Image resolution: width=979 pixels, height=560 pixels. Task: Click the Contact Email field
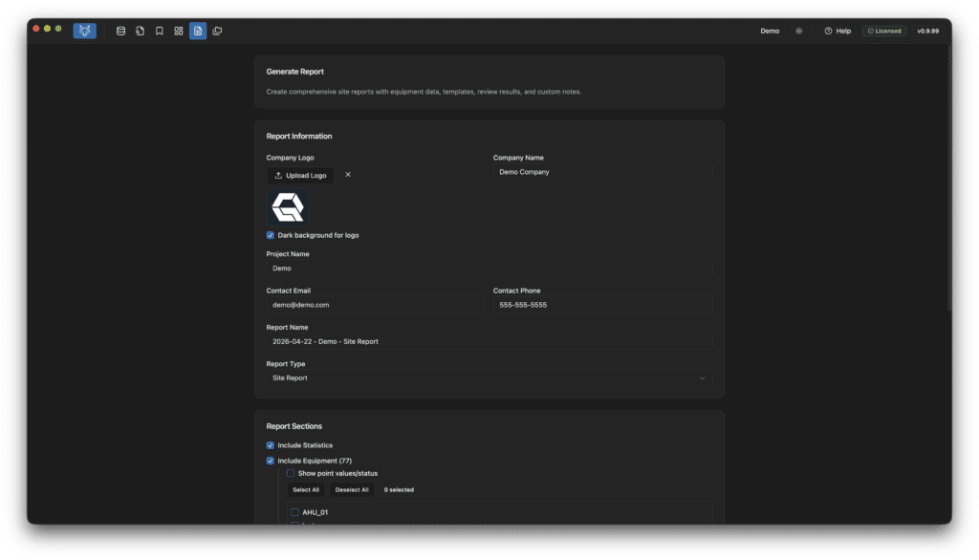[375, 305]
